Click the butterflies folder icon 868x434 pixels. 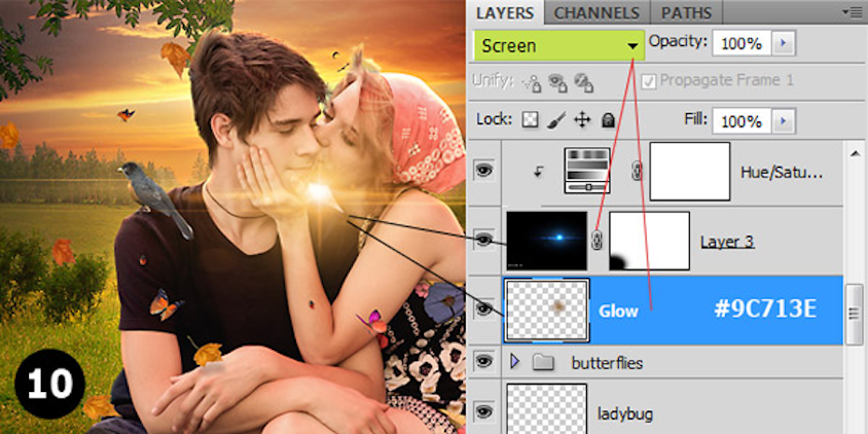click(543, 362)
